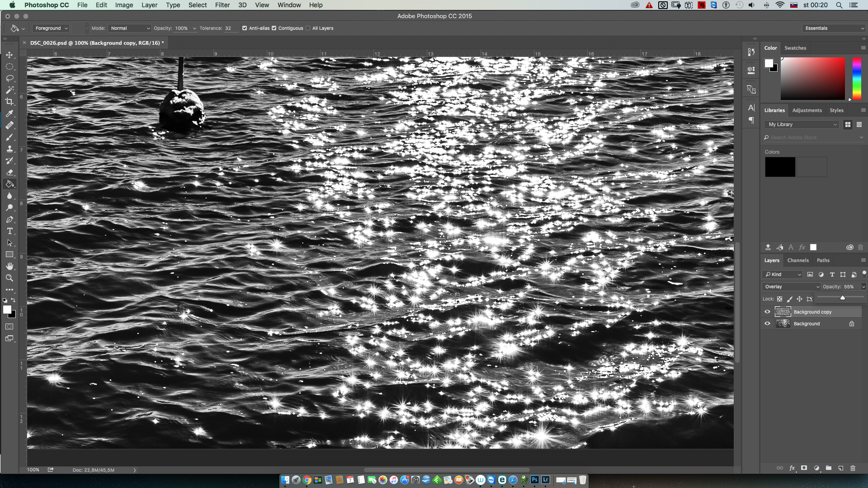Delete layer using the trash icon
This screenshot has height=488, width=868.
point(853,468)
